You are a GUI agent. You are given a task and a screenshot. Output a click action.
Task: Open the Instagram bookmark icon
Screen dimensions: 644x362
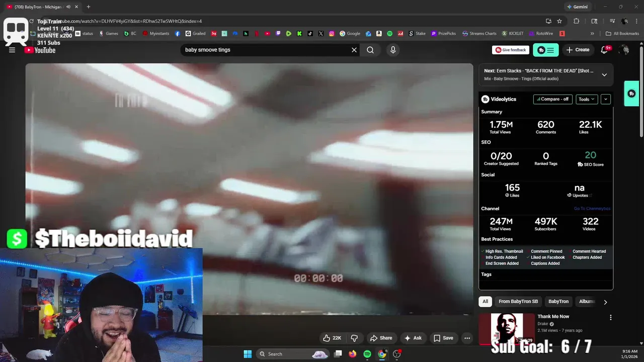[x=332, y=34]
